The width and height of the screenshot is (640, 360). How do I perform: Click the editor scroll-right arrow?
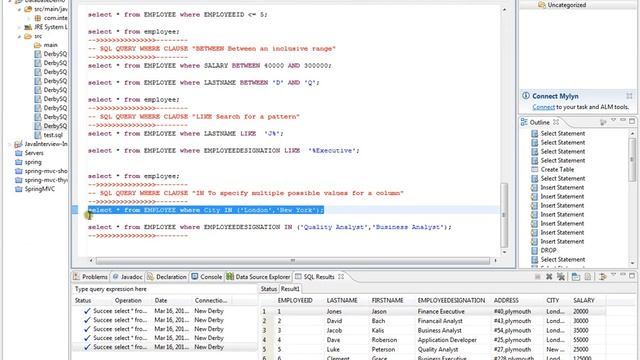(495, 260)
